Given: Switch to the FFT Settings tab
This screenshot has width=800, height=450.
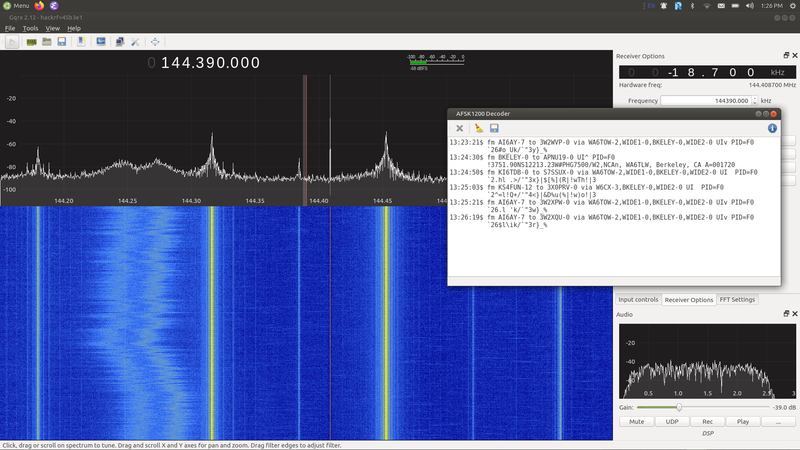Looking at the screenshot, I should pos(737,299).
